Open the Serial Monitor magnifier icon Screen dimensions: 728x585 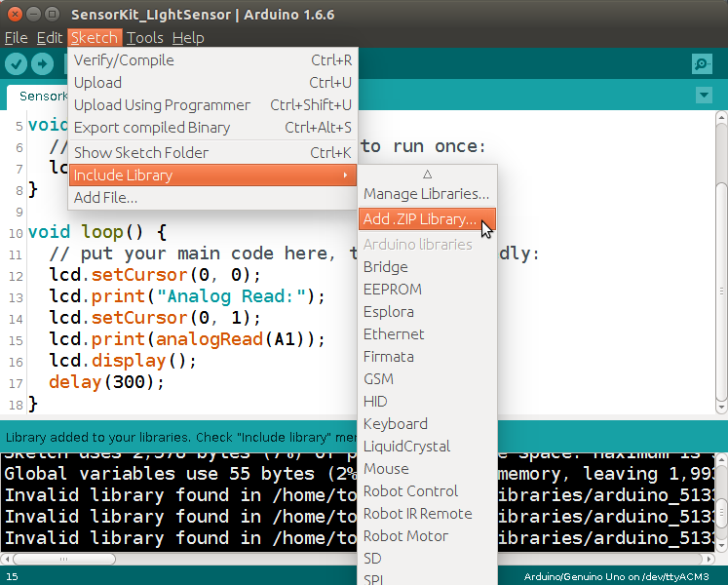(702, 63)
